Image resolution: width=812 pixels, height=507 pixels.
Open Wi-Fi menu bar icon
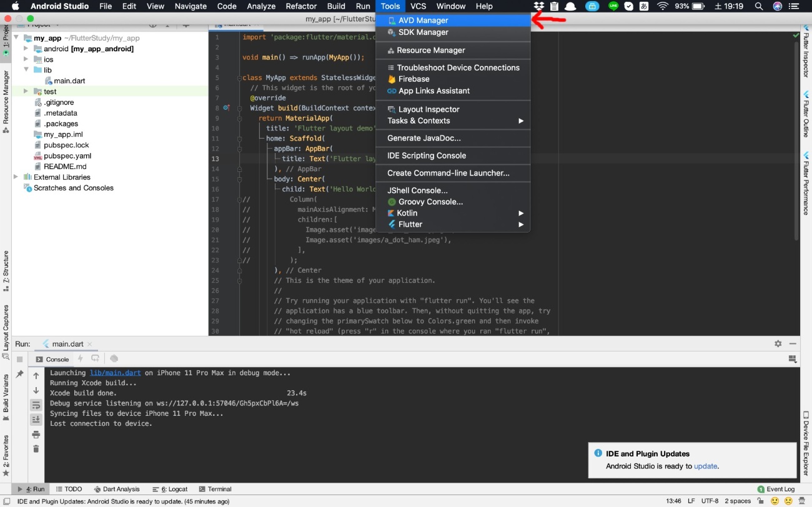click(x=662, y=6)
